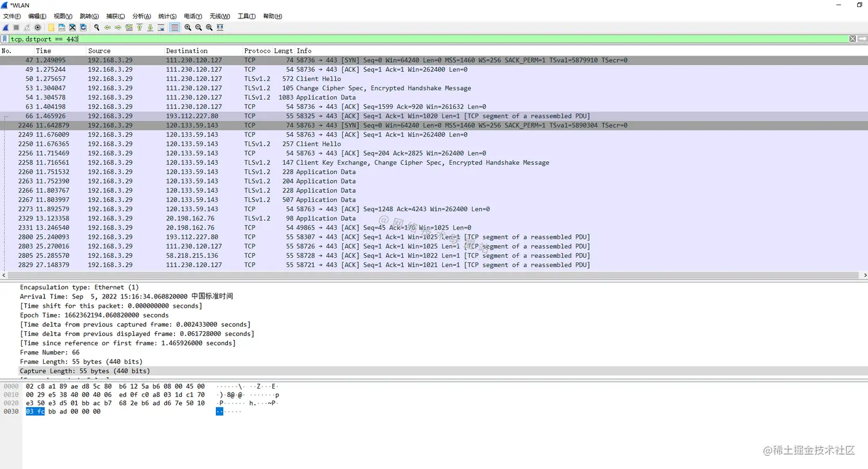
Task: Click the display filter input field
Action: 428,39
